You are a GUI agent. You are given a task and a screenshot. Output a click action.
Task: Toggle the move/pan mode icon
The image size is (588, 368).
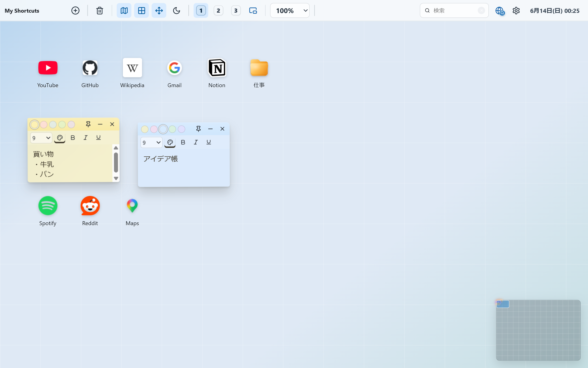click(159, 11)
